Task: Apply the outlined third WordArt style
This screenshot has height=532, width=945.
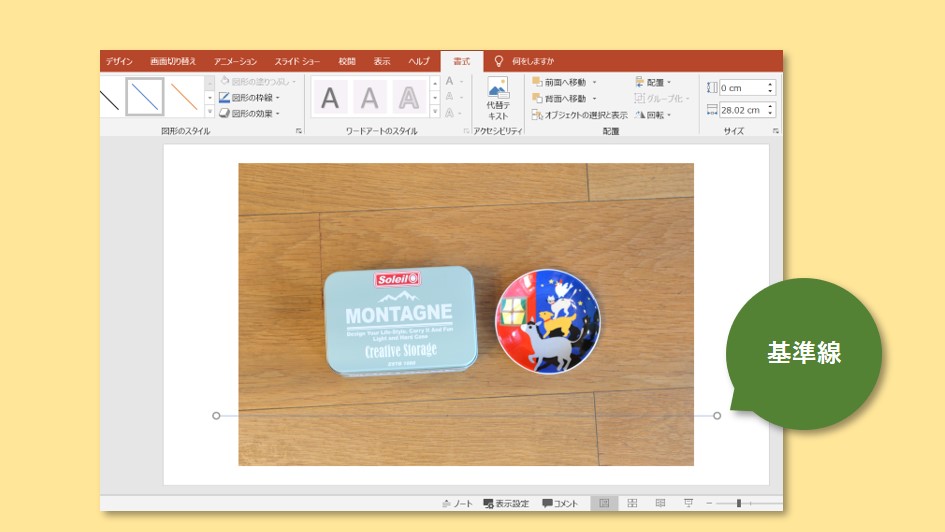Action: tap(408, 98)
